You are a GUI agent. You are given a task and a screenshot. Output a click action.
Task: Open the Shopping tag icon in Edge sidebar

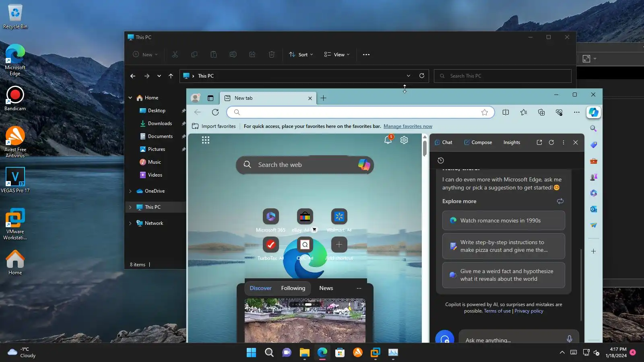coord(594,145)
